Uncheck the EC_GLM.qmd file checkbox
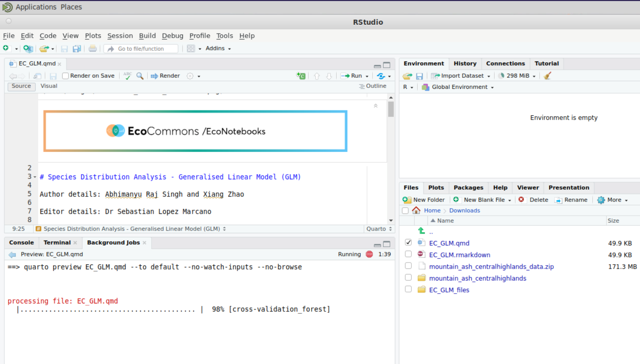This screenshot has height=364, width=640. [408, 243]
